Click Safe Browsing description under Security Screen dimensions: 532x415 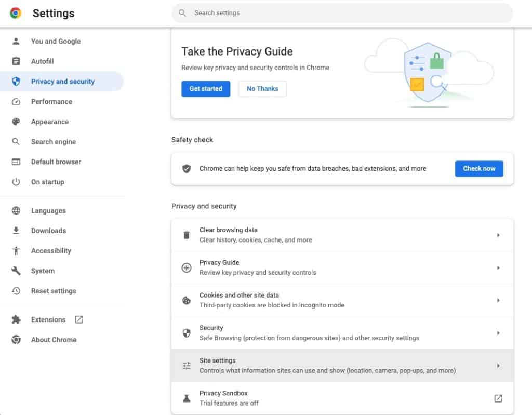[309, 338]
